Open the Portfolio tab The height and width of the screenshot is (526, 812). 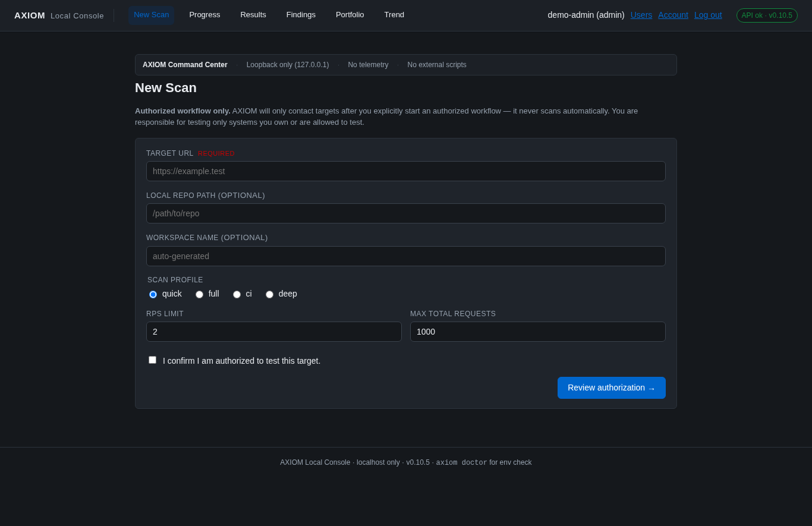(x=350, y=15)
